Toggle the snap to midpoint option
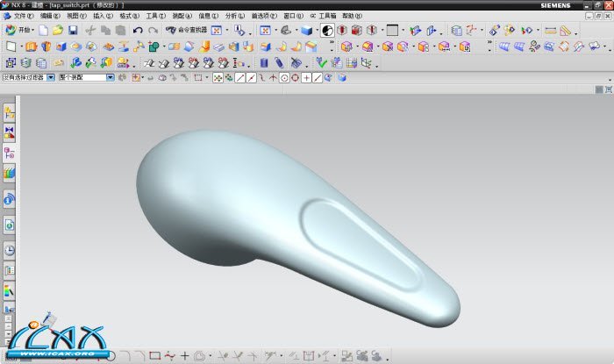This screenshot has height=364, width=614. 250,77
